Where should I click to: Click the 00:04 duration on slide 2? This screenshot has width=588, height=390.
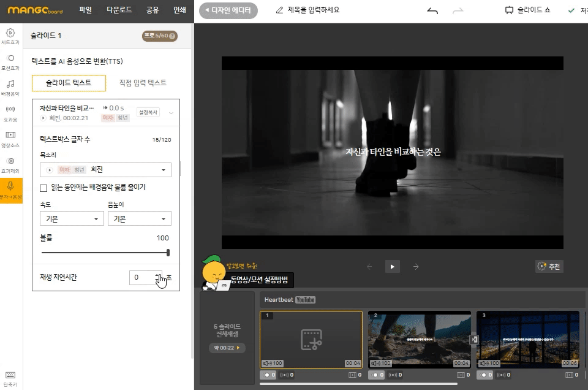click(461, 363)
